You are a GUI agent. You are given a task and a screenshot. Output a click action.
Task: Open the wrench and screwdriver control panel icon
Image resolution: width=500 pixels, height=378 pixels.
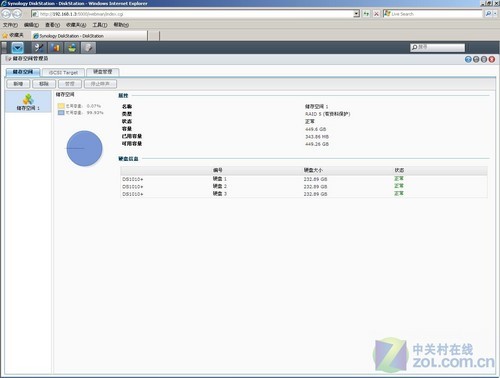click(x=39, y=48)
